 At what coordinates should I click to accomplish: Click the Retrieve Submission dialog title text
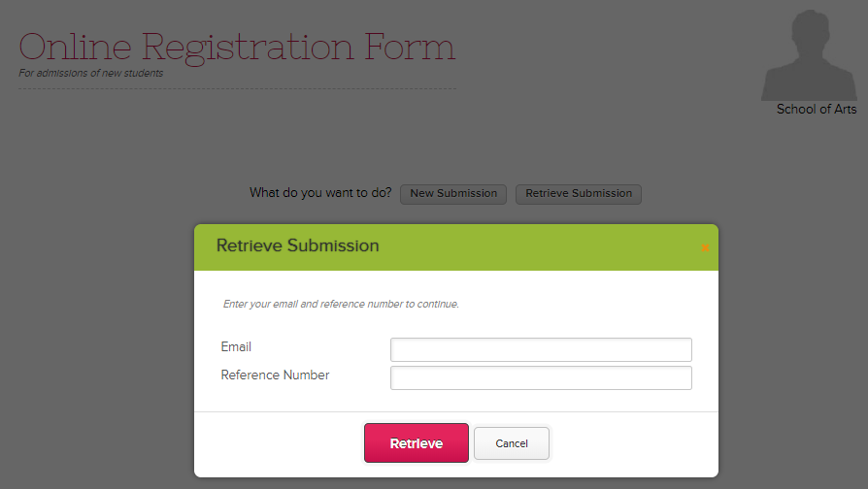pyautogui.click(x=297, y=246)
